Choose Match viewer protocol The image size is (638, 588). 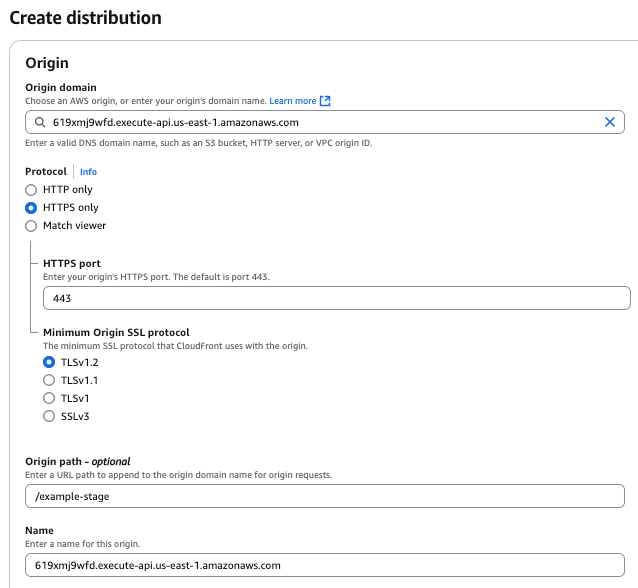[x=32, y=226]
